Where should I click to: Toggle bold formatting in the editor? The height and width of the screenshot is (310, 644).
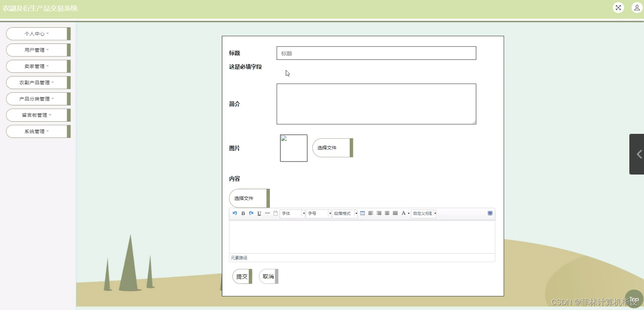(243, 213)
